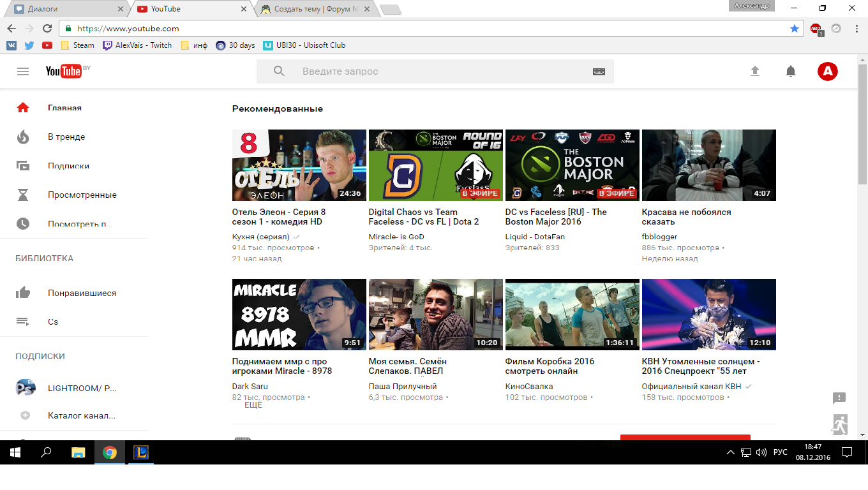Open the fbblogger video thumbnail
Image resolution: width=868 pixels, height=490 pixels.
pyautogui.click(x=709, y=165)
